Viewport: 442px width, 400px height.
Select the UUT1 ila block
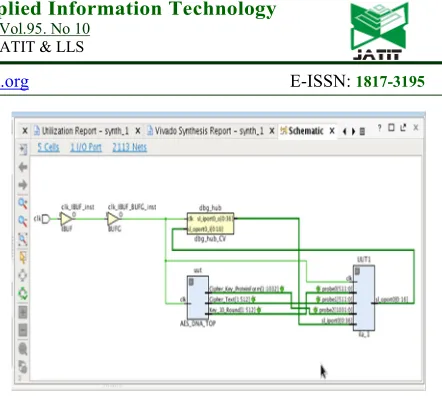pyautogui.click(x=364, y=298)
